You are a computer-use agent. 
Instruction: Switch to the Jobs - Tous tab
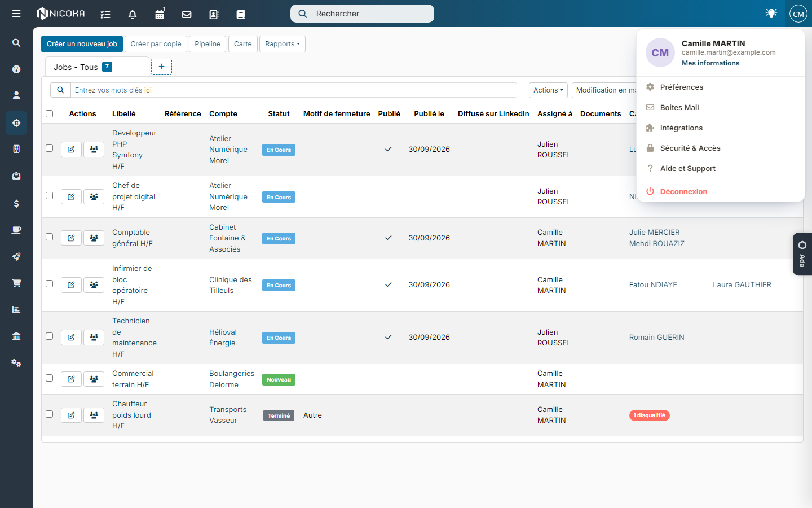pos(97,67)
